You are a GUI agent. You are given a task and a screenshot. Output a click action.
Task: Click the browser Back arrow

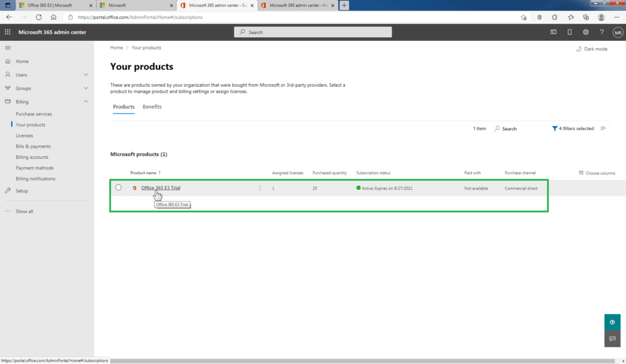(x=9, y=17)
